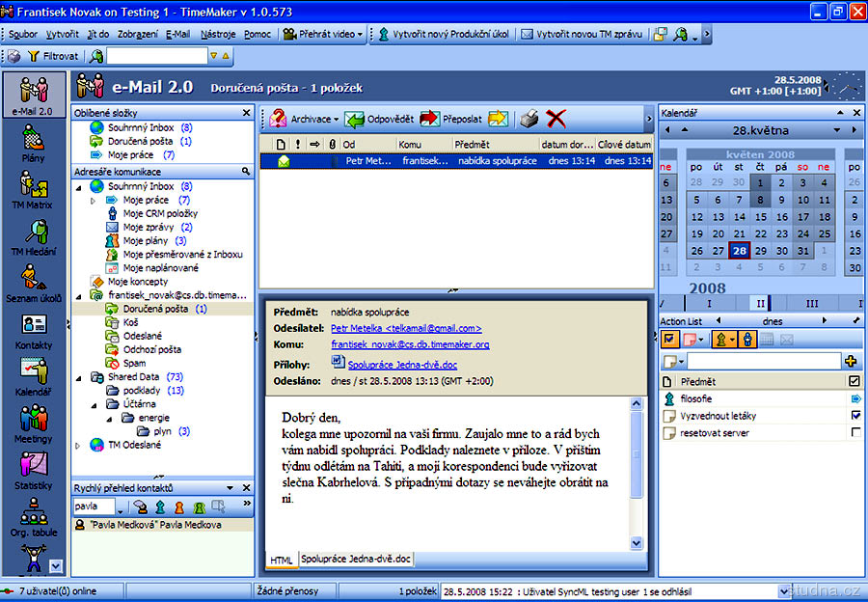Open Archivace dropdown arrow
This screenshot has width=868, height=602.
[336, 120]
